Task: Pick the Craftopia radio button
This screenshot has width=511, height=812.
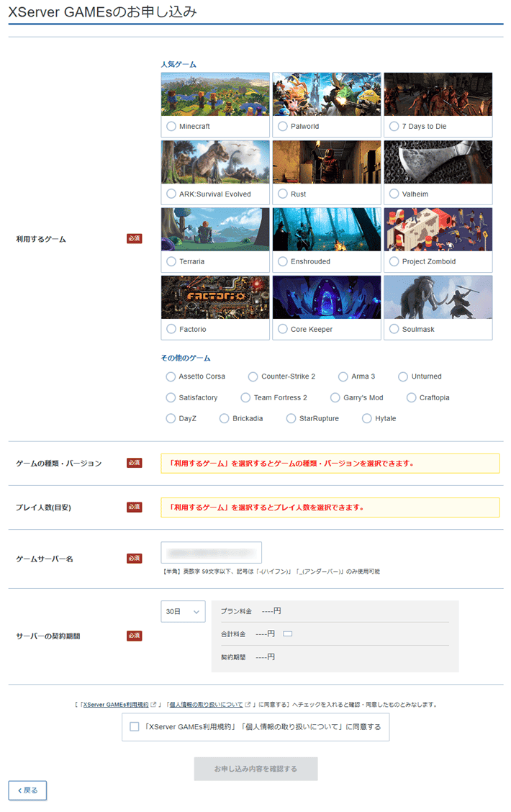Action: click(411, 397)
